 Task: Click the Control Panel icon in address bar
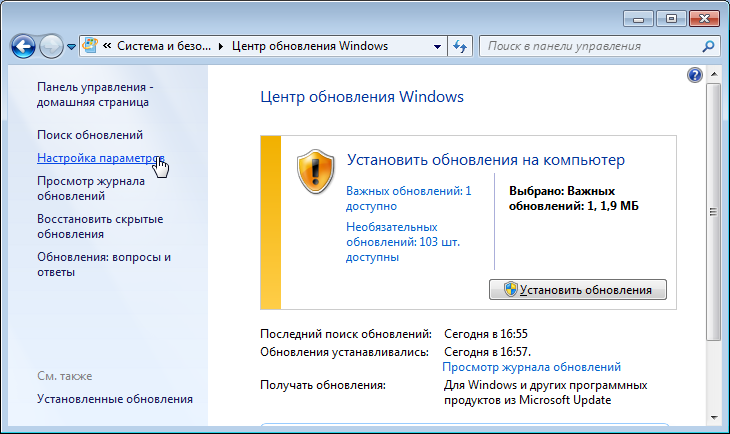click(x=90, y=46)
